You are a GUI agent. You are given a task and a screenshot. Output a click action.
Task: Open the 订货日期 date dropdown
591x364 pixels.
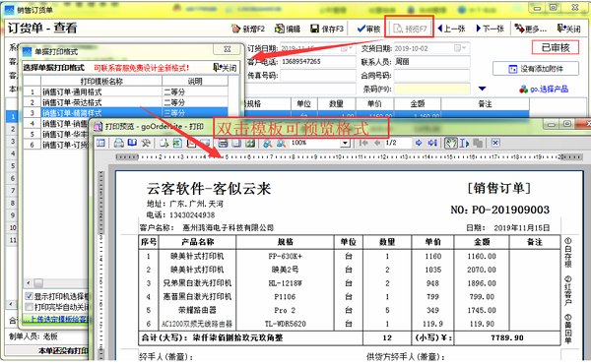click(x=346, y=48)
